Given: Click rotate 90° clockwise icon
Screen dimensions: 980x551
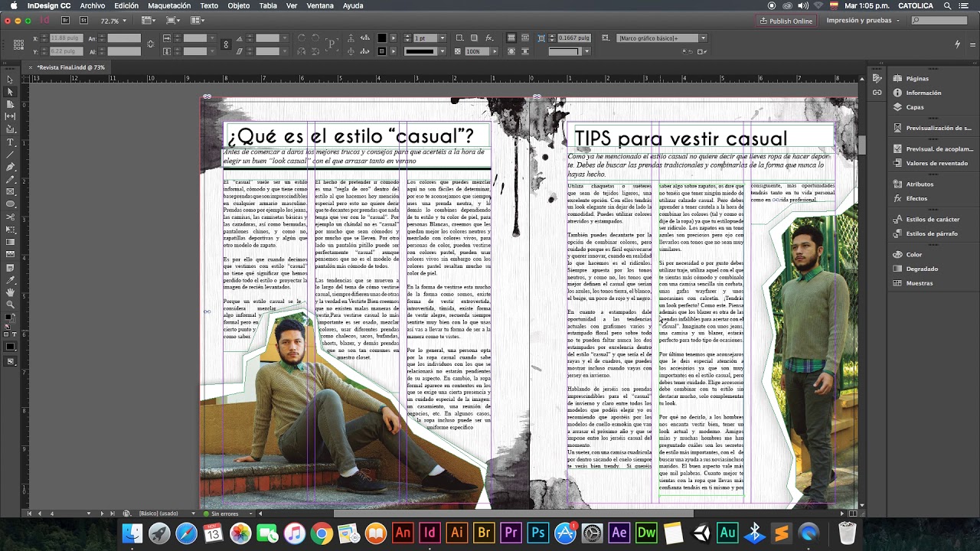Looking at the screenshot, I should [x=300, y=37].
